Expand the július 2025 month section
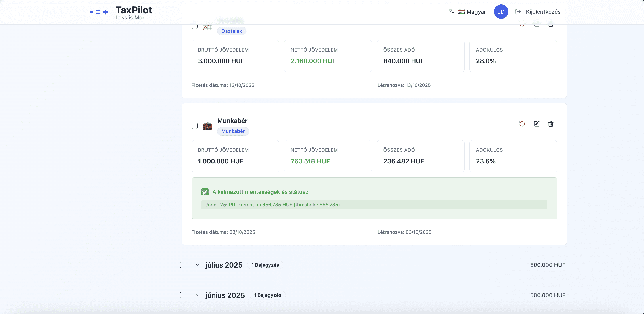 (x=197, y=265)
